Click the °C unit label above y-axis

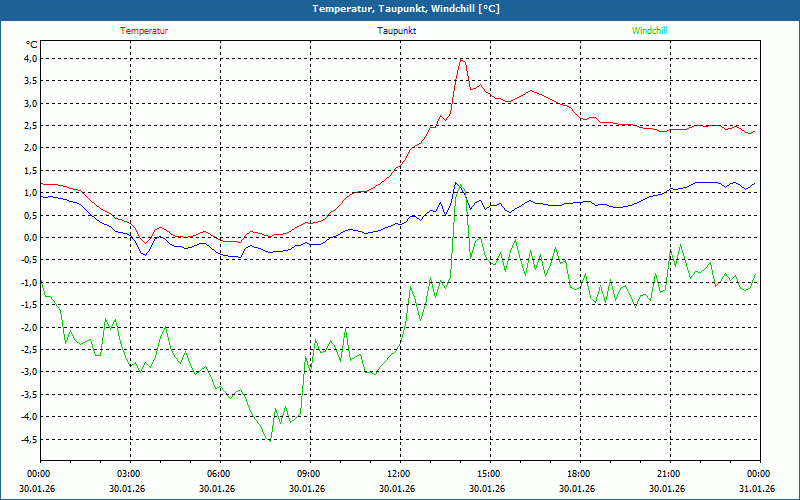[31, 45]
